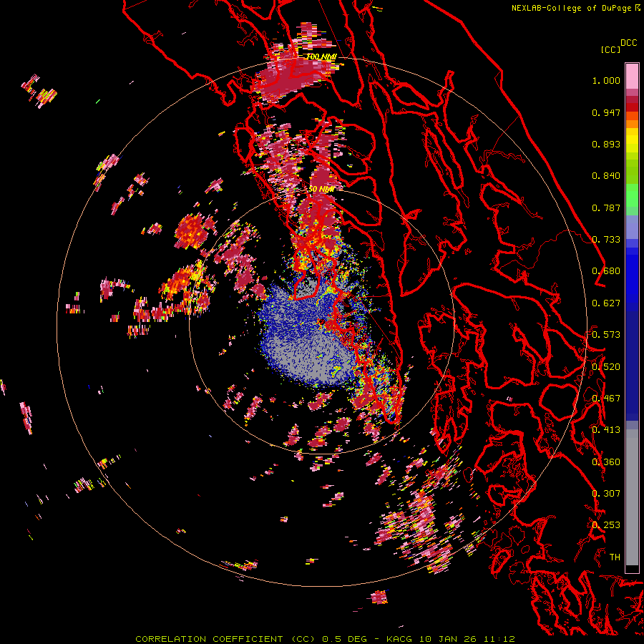The image size is (644, 644).
Task: Select the 0.840 scale value
Action: (x=606, y=176)
